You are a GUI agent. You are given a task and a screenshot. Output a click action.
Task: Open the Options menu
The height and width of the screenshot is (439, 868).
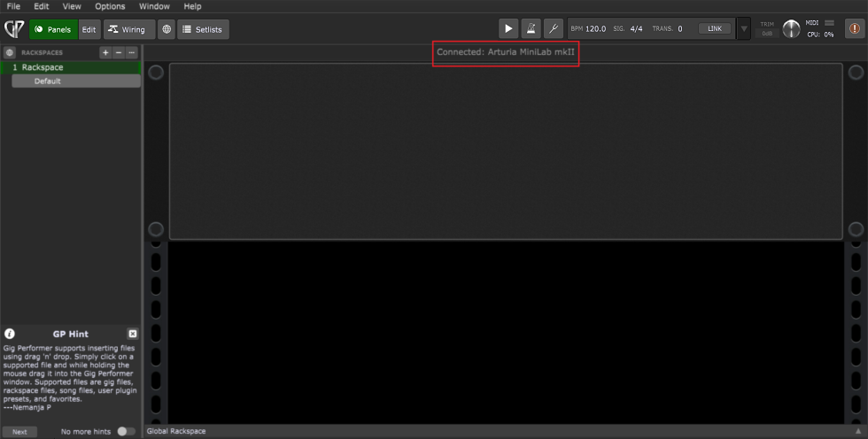point(110,6)
